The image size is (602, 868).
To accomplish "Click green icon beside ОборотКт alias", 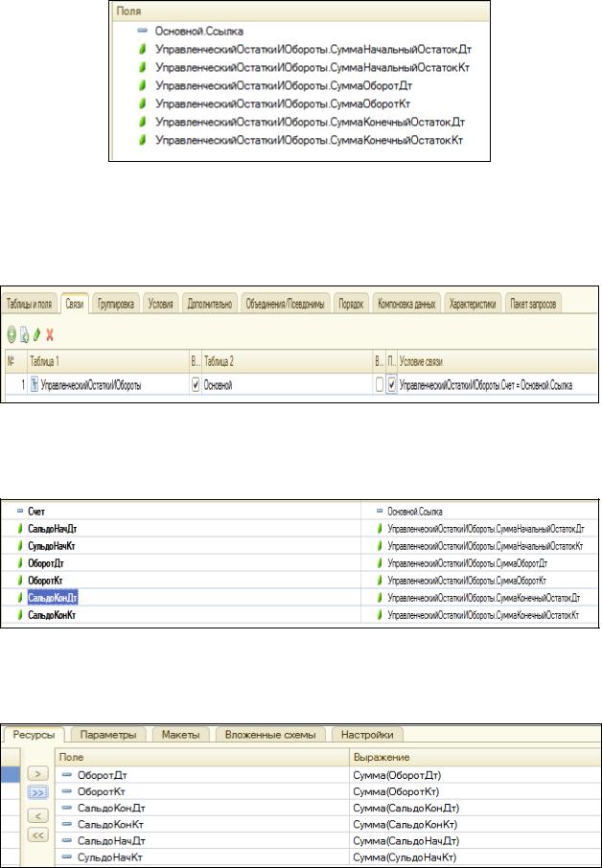I will click(x=20, y=581).
